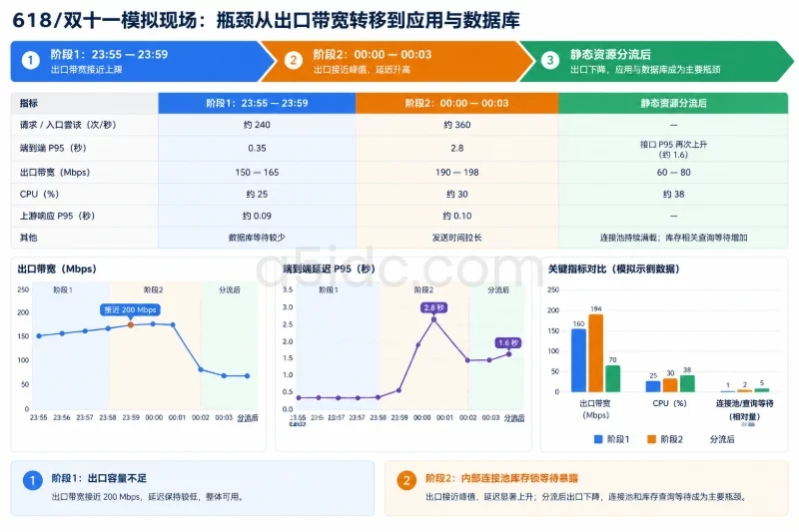
Task: Click the green step 3 circle in the top banner
Action: point(550,61)
